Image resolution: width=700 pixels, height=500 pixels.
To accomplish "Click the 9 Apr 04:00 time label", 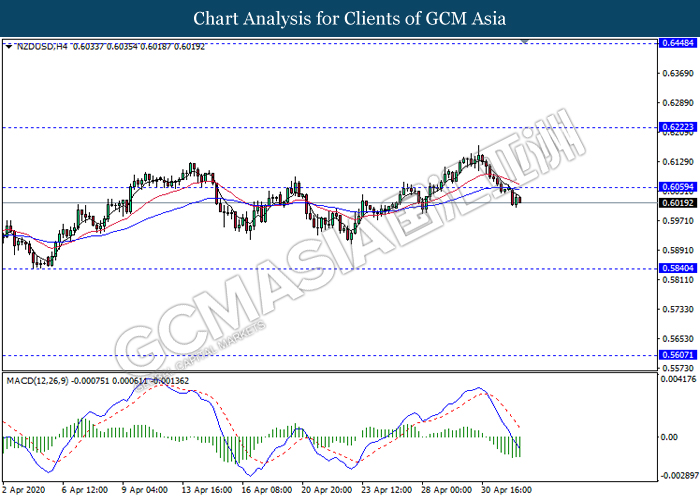I will [x=145, y=490].
